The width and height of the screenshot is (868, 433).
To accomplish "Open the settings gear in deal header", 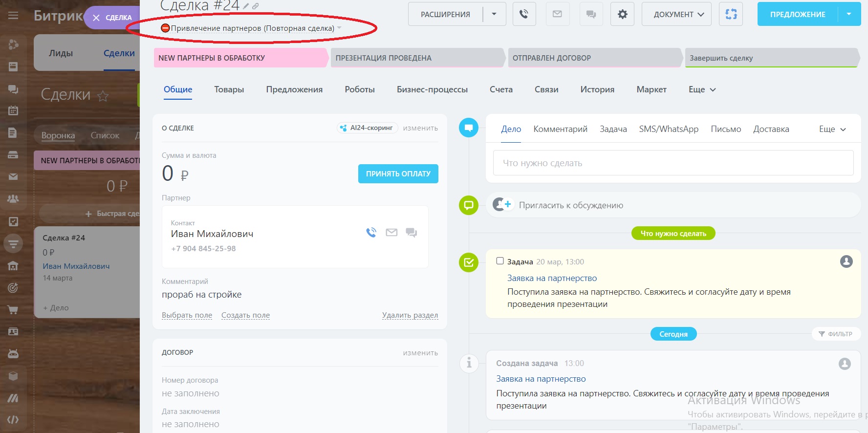I will tap(622, 14).
